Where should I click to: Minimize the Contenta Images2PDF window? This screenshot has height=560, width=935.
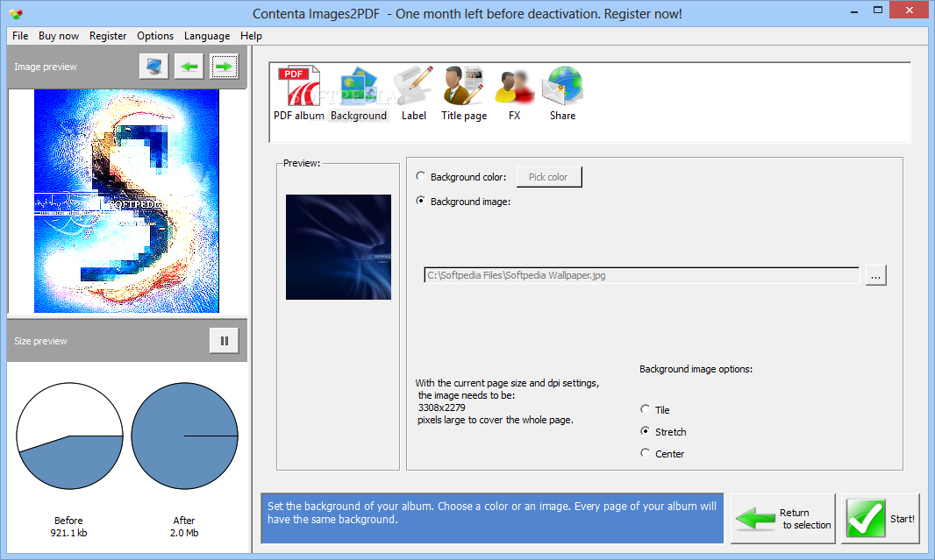tap(854, 11)
